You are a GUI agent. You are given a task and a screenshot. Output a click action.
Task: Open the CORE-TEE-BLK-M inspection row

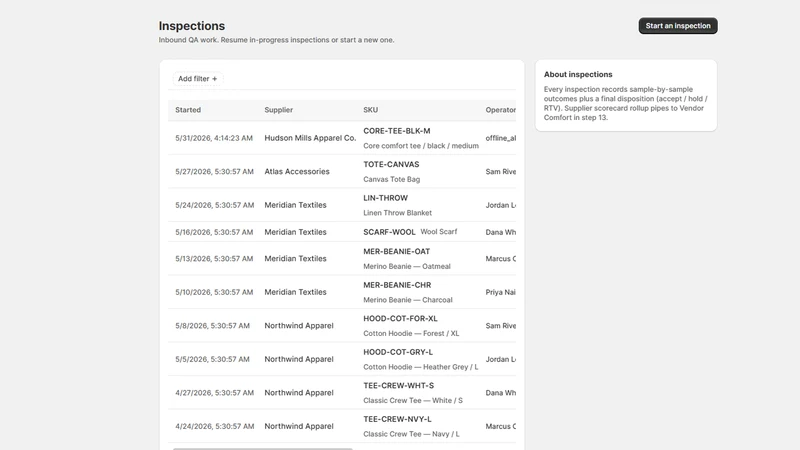pyautogui.click(x=342, y=138)
